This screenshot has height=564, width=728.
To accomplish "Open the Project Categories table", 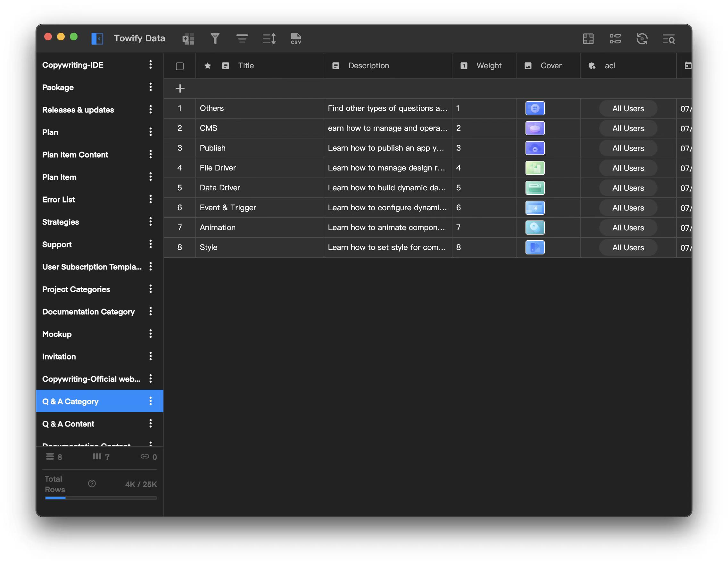I will tap(100, 289).
